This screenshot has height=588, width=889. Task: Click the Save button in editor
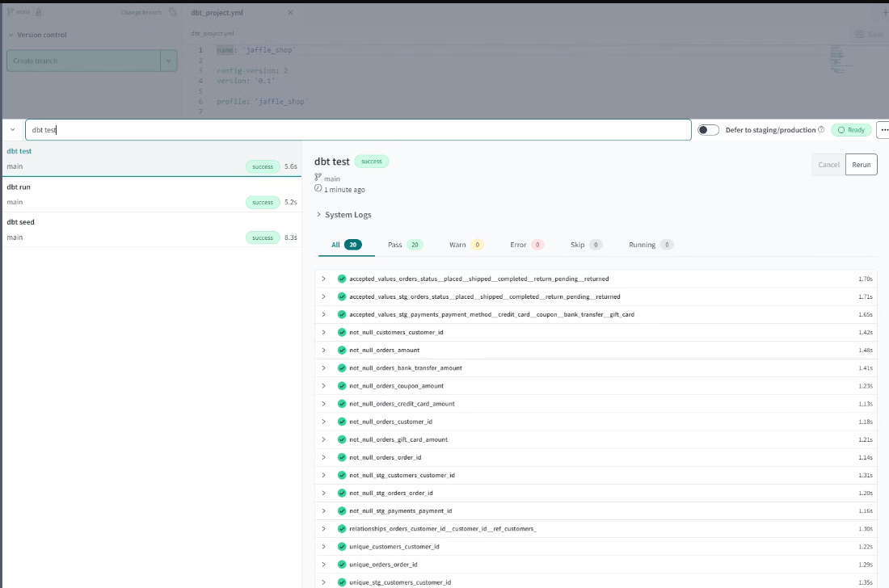coord(870,35)
